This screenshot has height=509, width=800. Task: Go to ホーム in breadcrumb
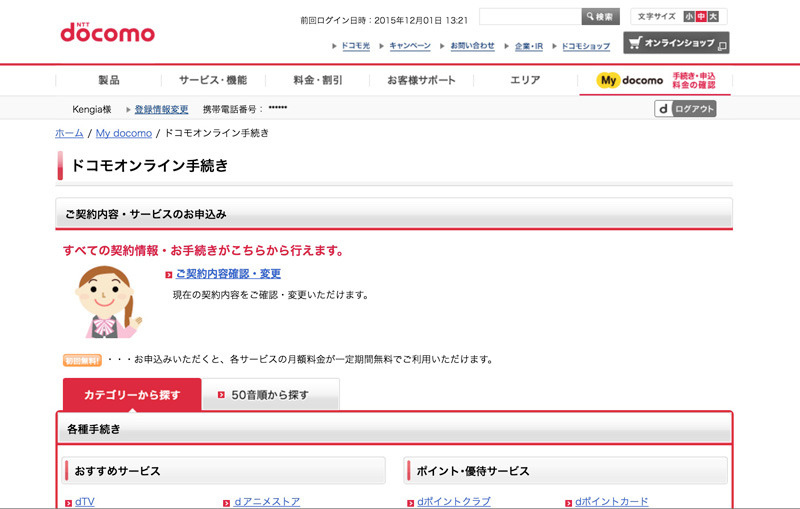(69, 133)
